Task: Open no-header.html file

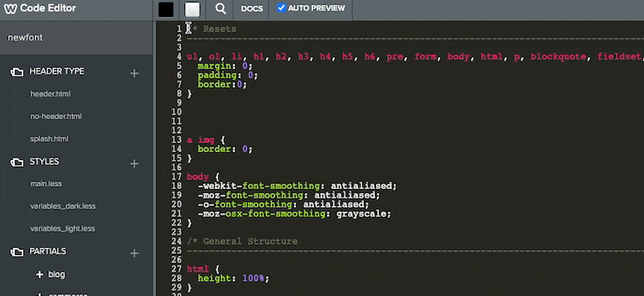Action: [x=56, y=117]
